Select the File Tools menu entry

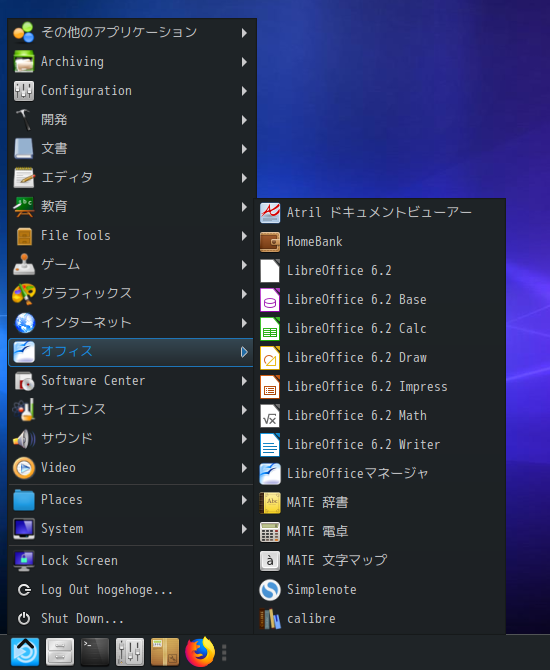point(131,236)
